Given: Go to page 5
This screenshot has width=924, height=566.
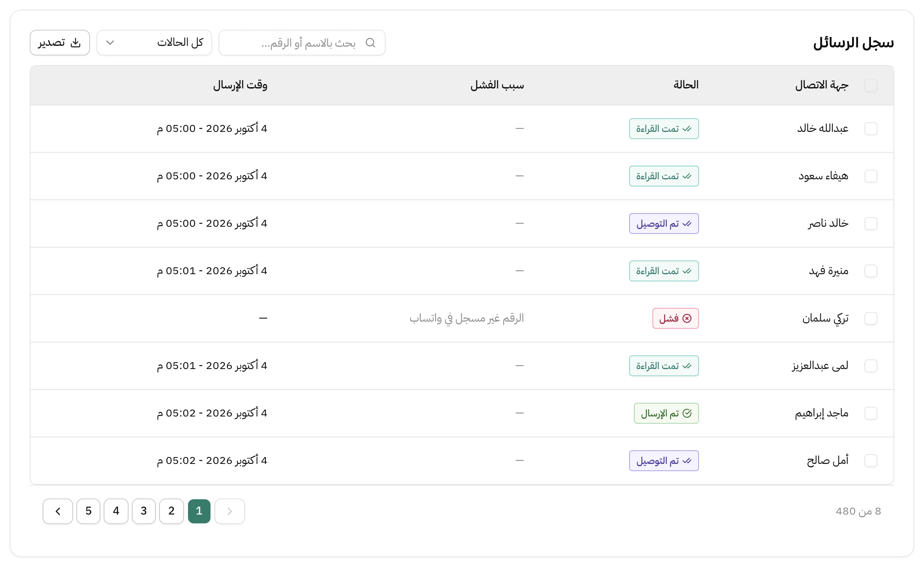Looking at the screenshot, I should click(x=88, y=511).
